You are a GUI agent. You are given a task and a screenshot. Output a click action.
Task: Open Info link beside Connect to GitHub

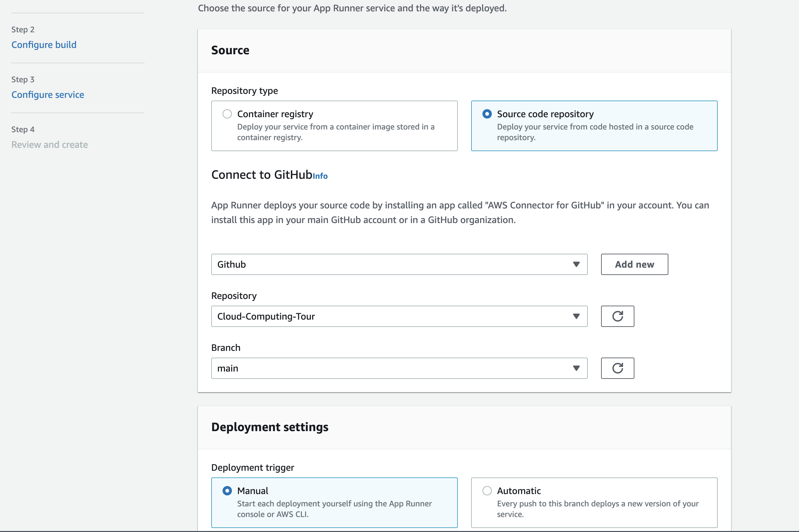[x=320, y=176]
